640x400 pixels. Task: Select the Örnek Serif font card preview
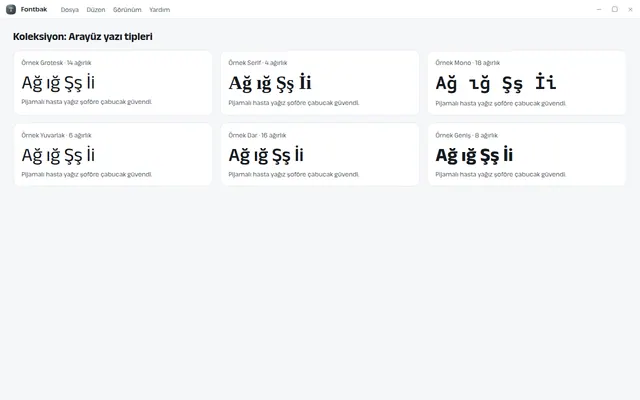(320, 83)
